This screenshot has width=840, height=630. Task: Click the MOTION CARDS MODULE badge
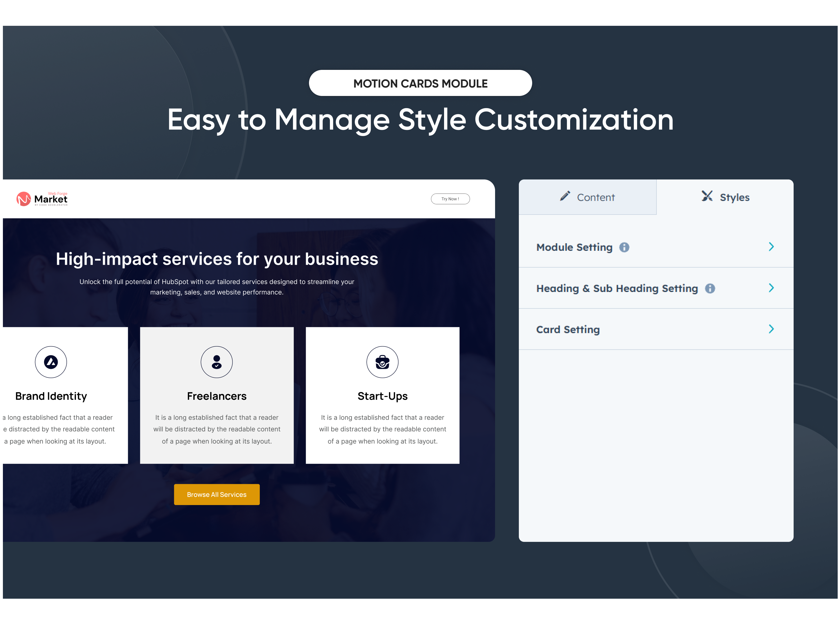[420, 83]
